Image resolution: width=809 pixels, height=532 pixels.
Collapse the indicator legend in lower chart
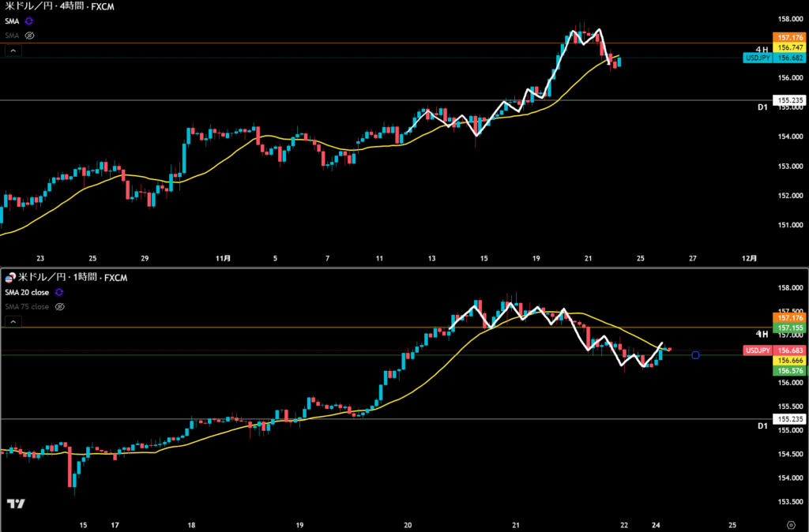click(x=13, y=321)
